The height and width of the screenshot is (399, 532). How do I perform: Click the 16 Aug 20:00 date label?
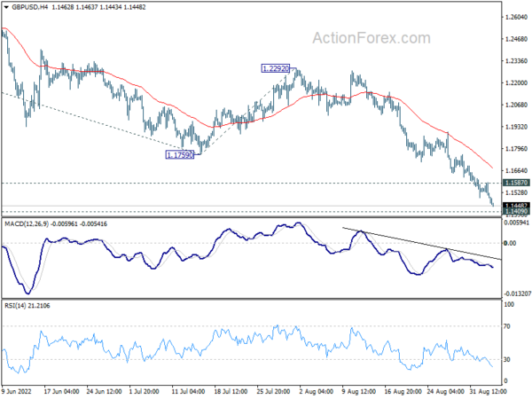click(402, 391)
